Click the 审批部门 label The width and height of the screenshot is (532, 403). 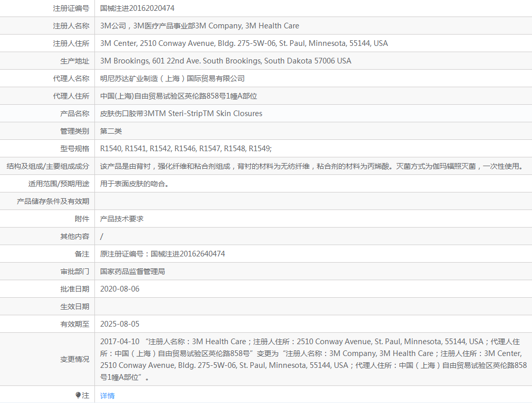pos(75,271)
